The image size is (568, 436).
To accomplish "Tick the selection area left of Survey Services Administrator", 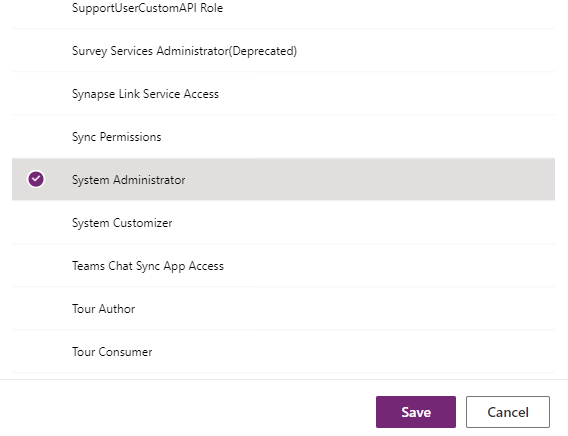I will [x=36, y=51].
